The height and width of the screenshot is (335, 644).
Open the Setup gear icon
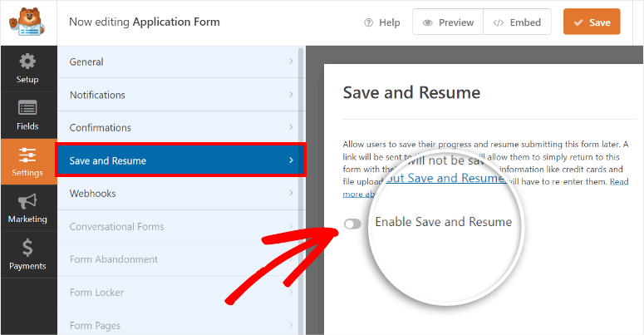point(27,62)
